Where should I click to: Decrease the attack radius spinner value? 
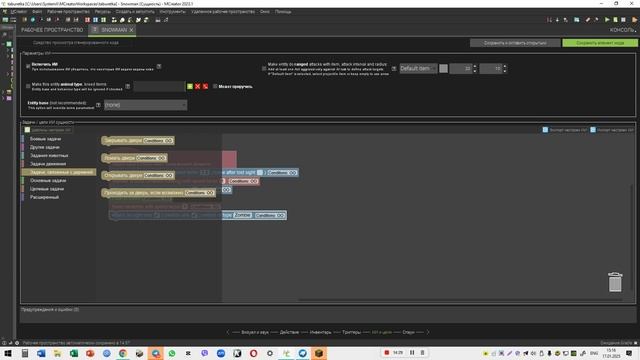point(505,71)
